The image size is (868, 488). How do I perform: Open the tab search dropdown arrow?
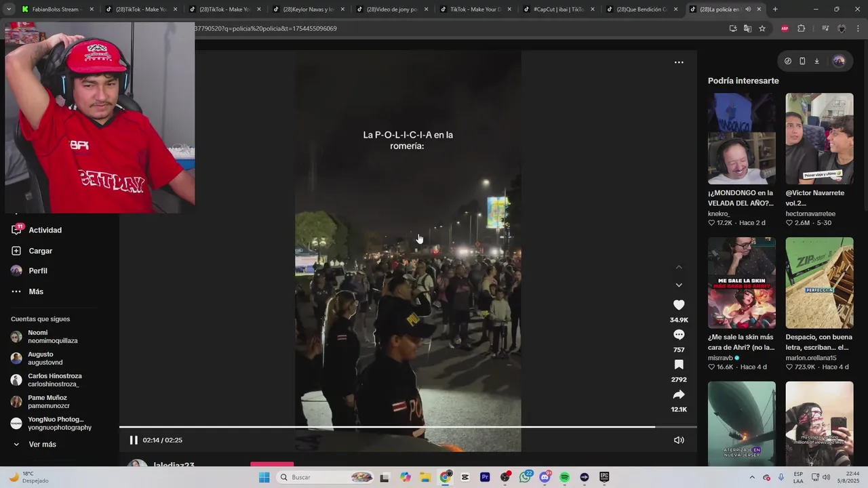pos(8,9)
